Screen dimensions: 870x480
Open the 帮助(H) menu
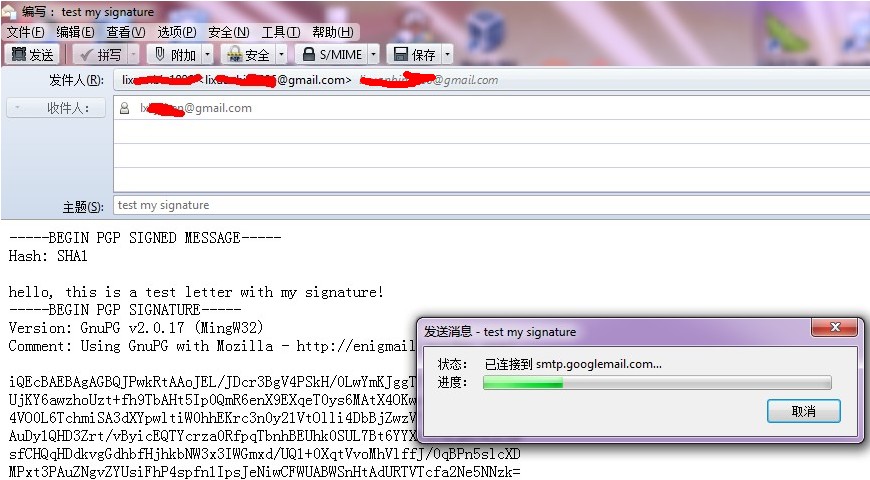332,32
